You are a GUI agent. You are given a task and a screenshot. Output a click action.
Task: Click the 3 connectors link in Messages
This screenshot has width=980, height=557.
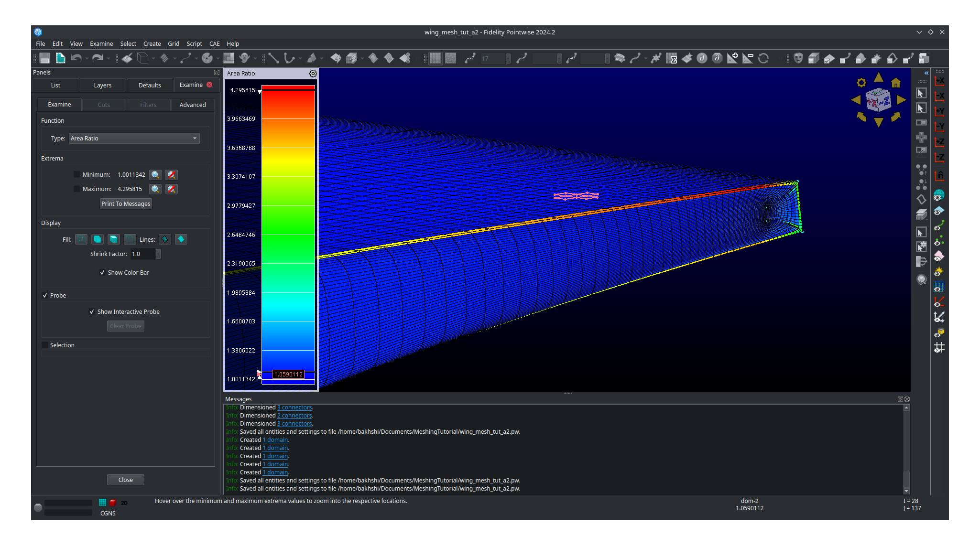click(294, 407)
